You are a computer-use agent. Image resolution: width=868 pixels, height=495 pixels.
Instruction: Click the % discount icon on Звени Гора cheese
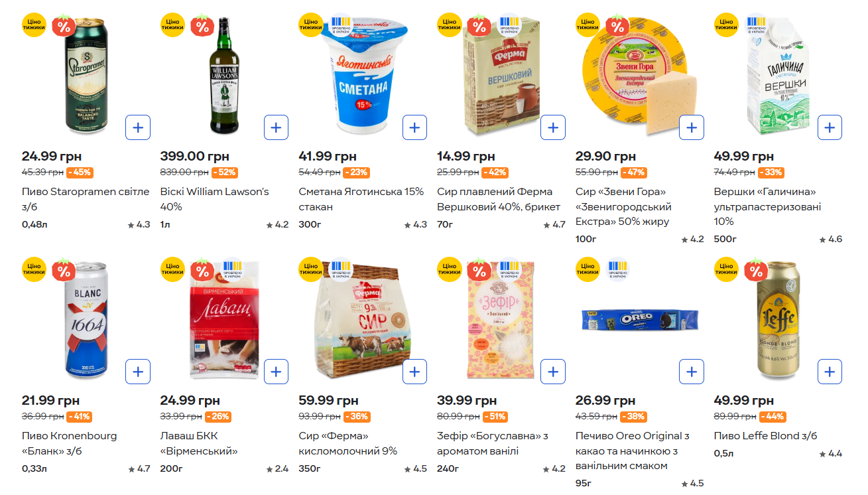(616, 25)
